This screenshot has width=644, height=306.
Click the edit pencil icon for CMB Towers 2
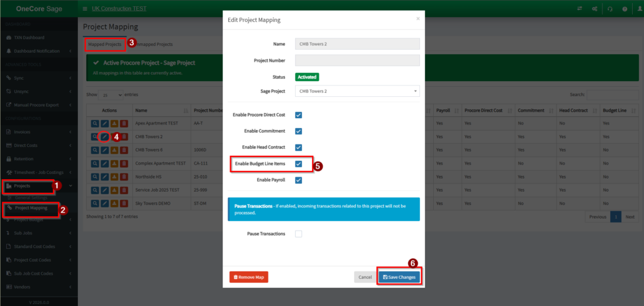tap(105, 136)
